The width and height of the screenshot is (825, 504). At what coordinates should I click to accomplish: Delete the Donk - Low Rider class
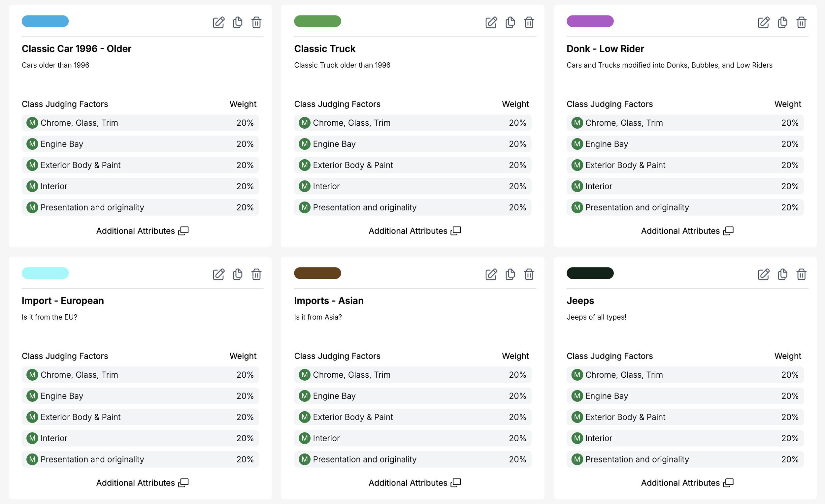[x=801, y=22]
